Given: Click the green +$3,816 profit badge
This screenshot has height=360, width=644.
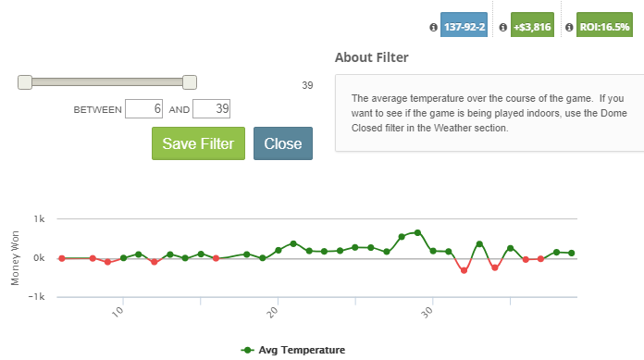Looking at the screenshot, I should pos(532,25).
